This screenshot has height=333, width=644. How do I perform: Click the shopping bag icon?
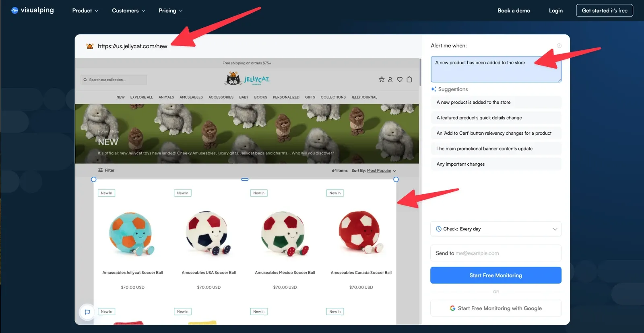[x=409, y=80]
